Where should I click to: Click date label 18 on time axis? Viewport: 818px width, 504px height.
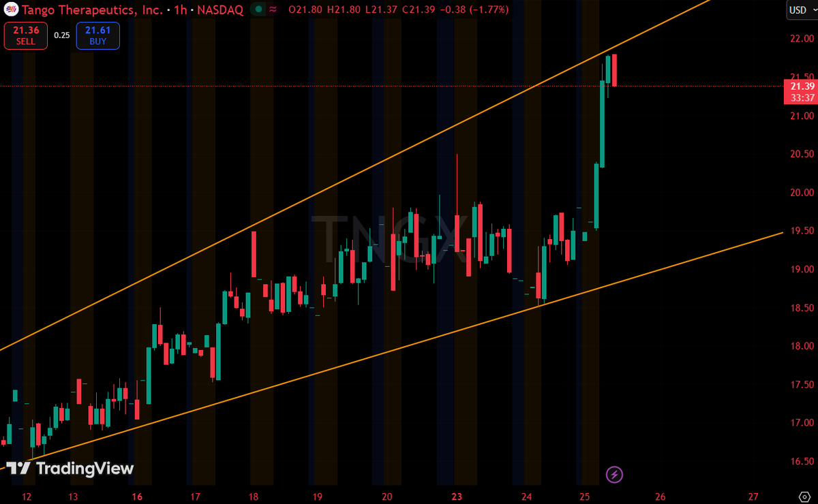pyautogui.click(x=254, y=497)
